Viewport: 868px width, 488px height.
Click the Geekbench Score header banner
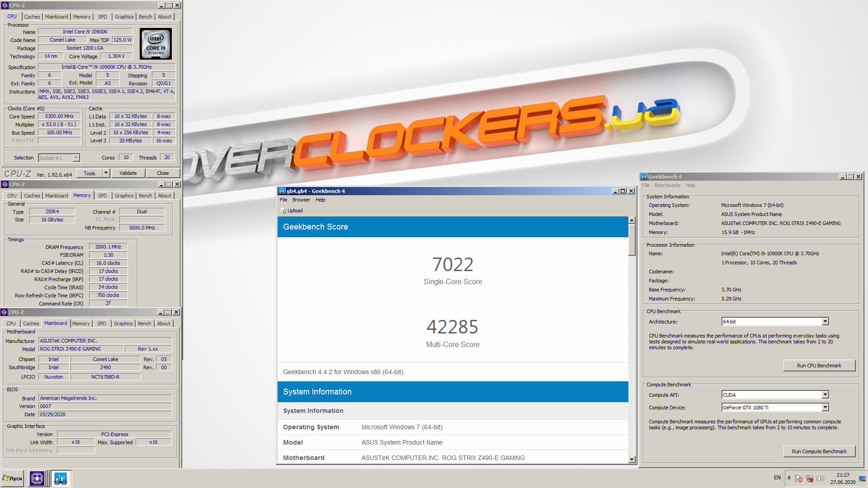(x=453, y=227)
